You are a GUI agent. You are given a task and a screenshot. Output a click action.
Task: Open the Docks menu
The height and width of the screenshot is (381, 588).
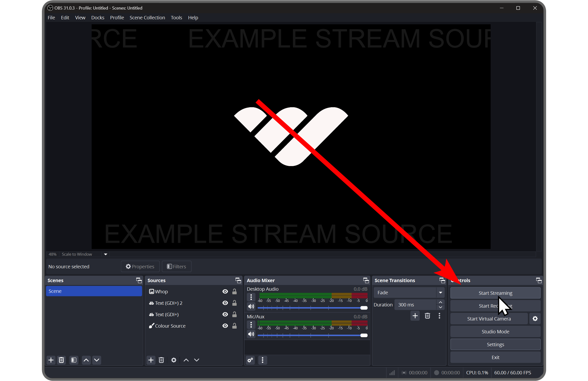coord(98,18)
